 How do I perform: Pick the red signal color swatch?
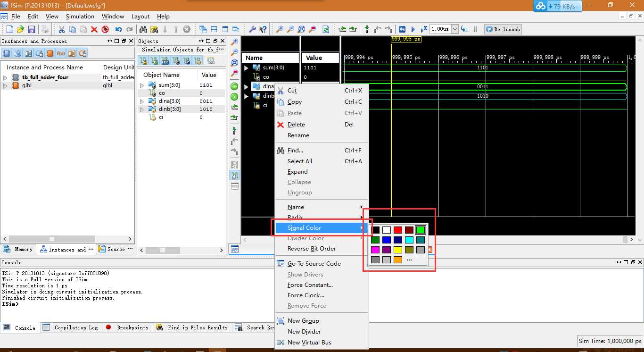(398, 230)
